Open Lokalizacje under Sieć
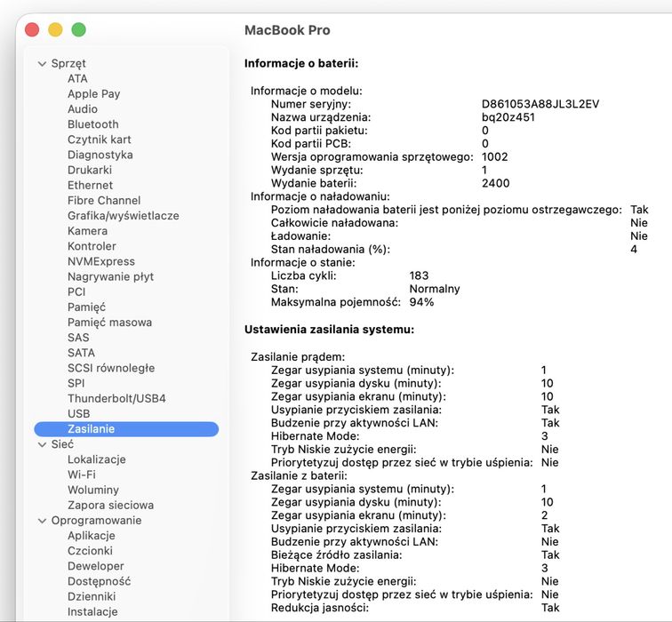The image size is (672, 622). [x=96, y=459]
